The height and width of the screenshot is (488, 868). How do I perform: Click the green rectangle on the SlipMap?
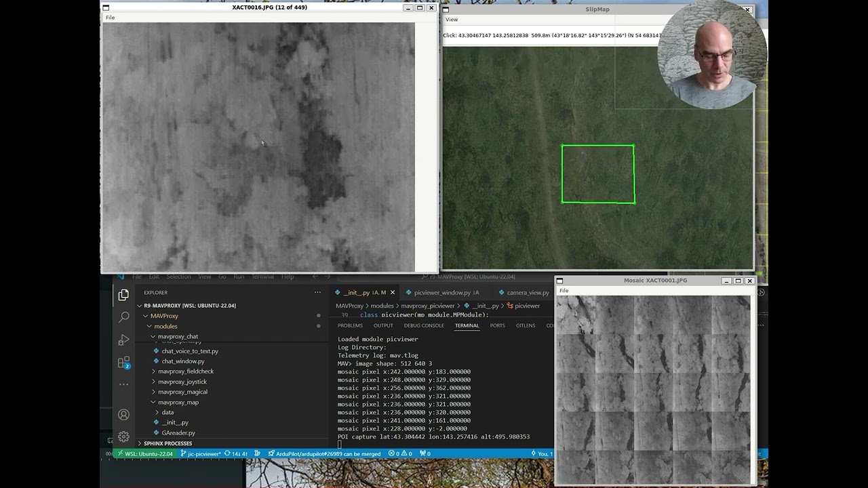(x=598, y=174)
